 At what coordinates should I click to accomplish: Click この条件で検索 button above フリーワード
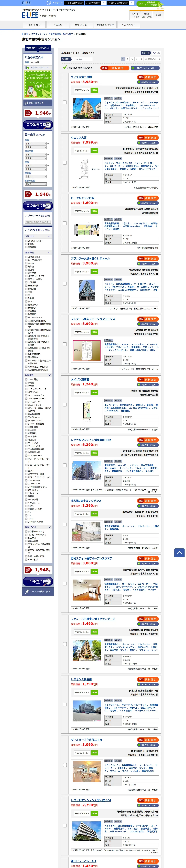pyautogui.click(x=38, y=206)
